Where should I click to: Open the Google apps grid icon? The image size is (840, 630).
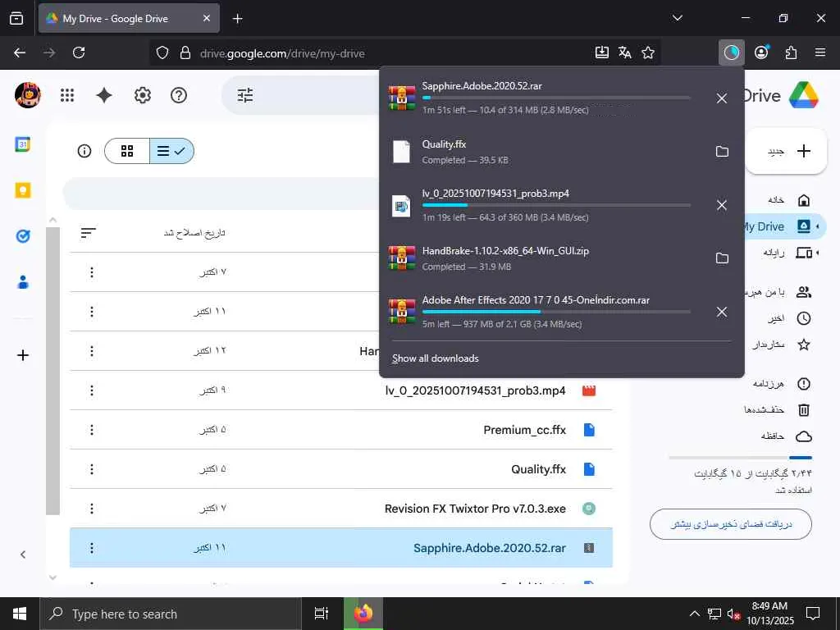(67, 95)
